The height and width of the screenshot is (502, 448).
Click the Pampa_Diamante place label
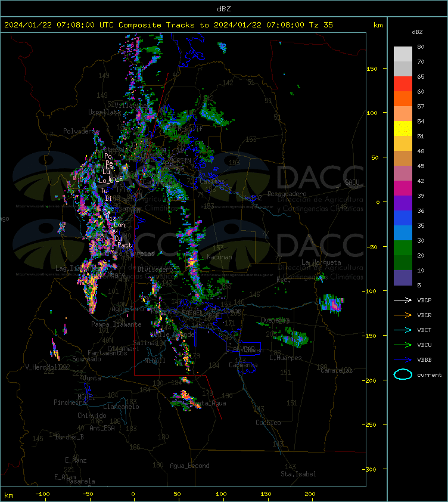[116, 324]
